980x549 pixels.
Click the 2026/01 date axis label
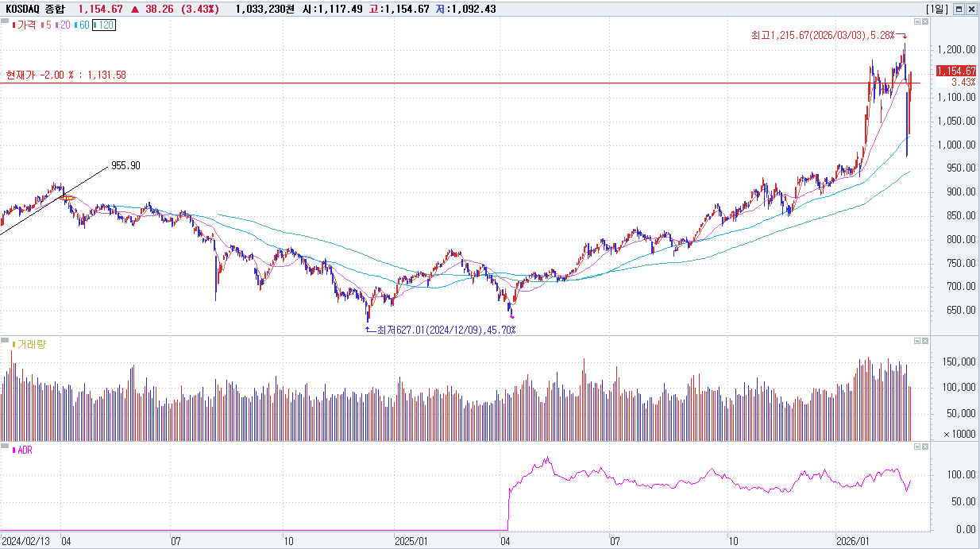click(852, 540)
